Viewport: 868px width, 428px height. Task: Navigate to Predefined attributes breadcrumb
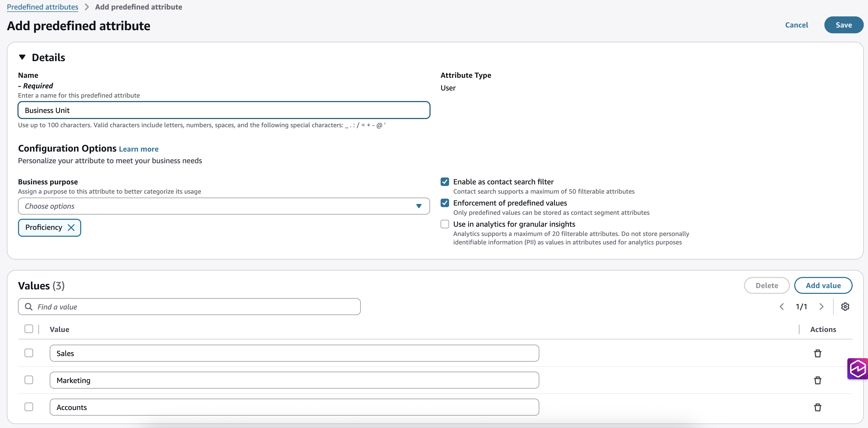[x=43, y=7]
